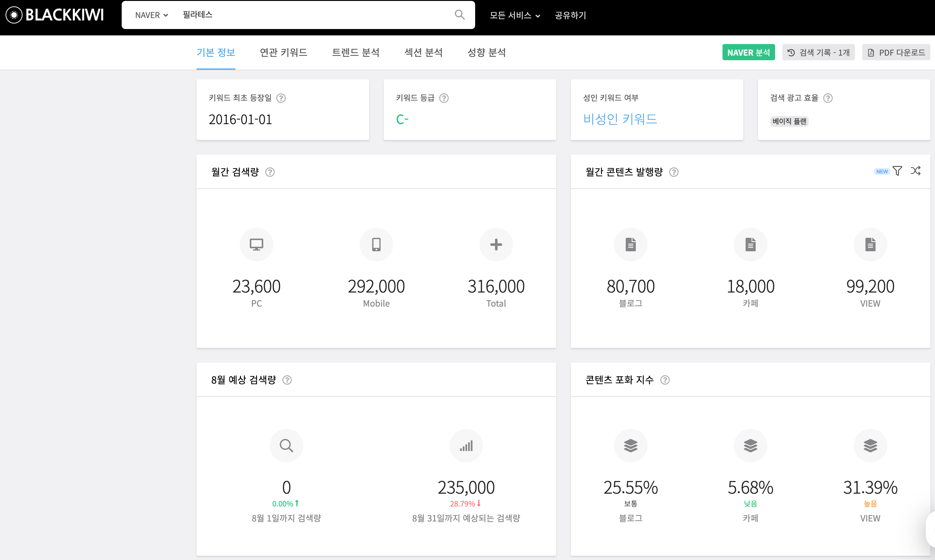Click help icon beside 월간 검색량 title

pyautogui.click(x=270, y=172)
